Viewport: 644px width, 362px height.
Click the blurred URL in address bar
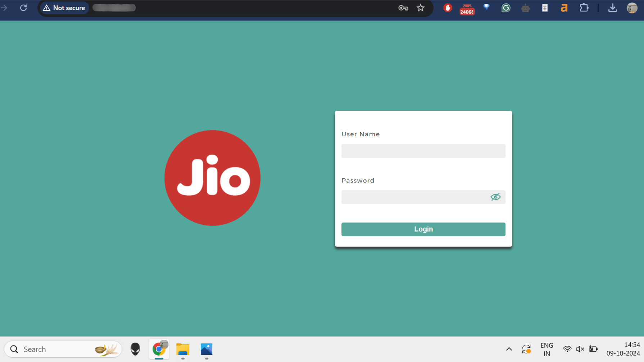click(114, 8)
